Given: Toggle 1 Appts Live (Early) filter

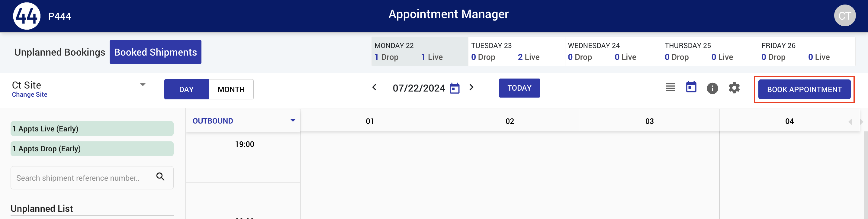Looking at the screenshot, I should [92, 129].
